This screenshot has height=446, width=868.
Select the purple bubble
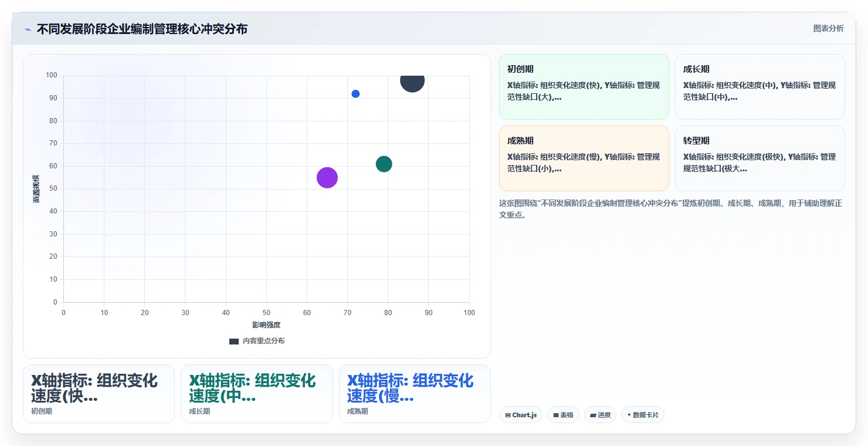(327, 177)
